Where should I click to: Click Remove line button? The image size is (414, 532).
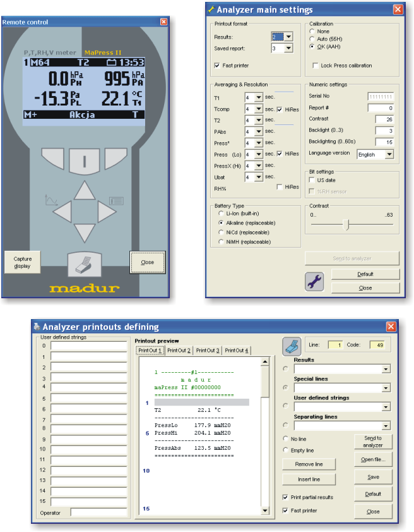tap(309, 464)
